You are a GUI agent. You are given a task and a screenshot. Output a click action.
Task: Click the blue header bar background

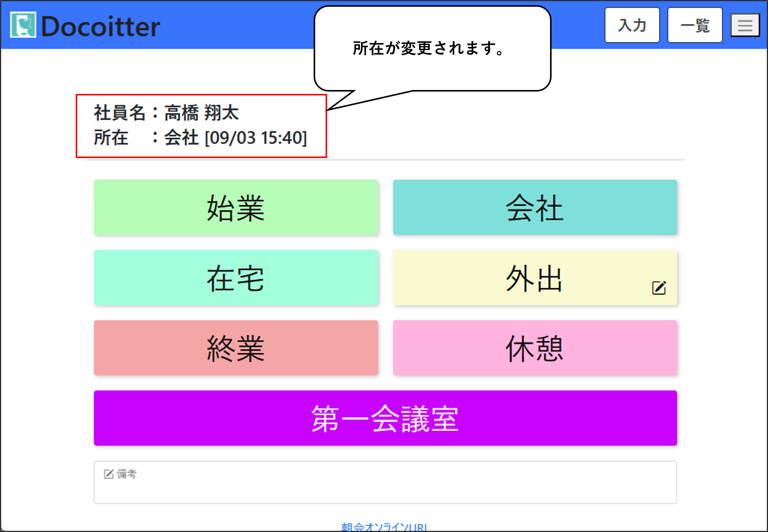coord(233,25)
